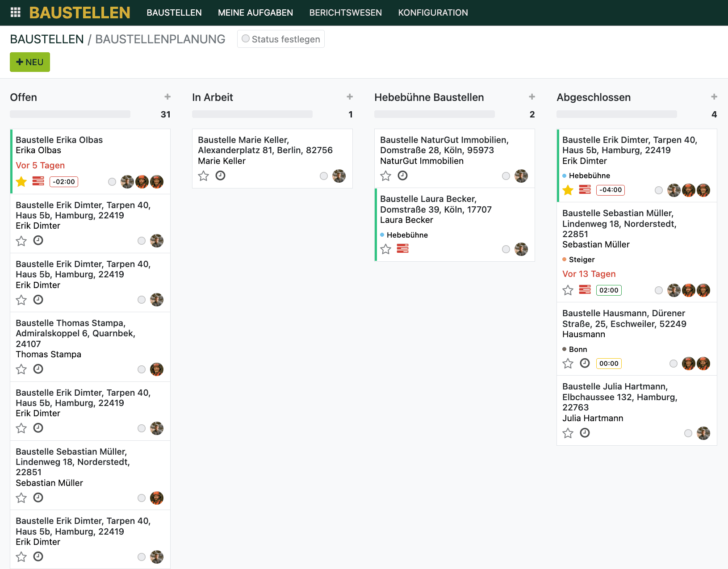Star the Baustelle Laura Becker card
This screenshot has height=569, width=728.
tap(386, 249)
